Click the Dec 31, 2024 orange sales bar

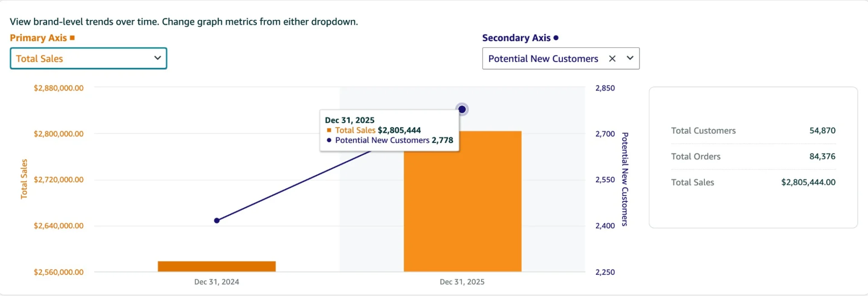217,267
